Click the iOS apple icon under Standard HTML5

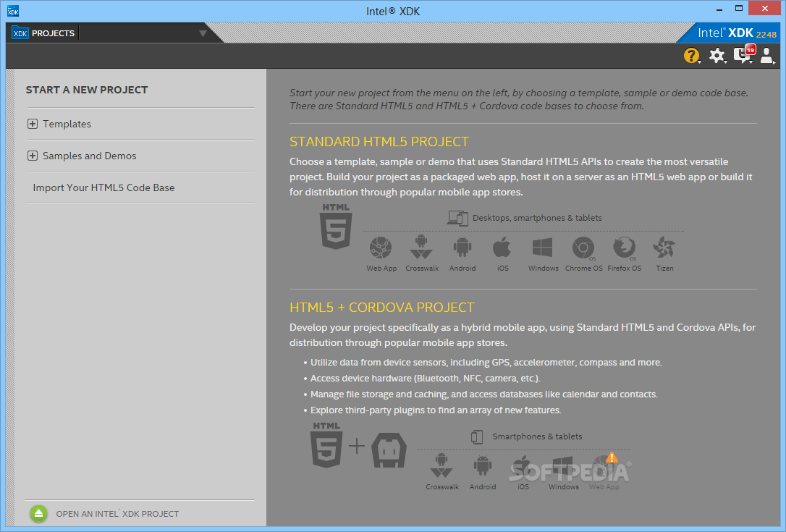tap(502, 248)
